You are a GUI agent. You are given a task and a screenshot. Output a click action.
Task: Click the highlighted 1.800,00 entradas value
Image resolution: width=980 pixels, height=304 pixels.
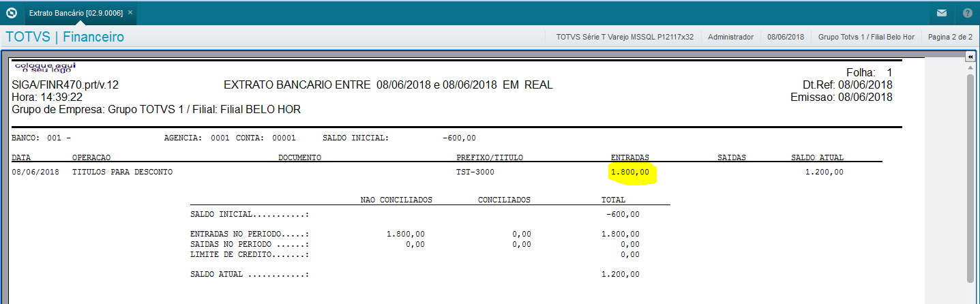click(631, 172)
